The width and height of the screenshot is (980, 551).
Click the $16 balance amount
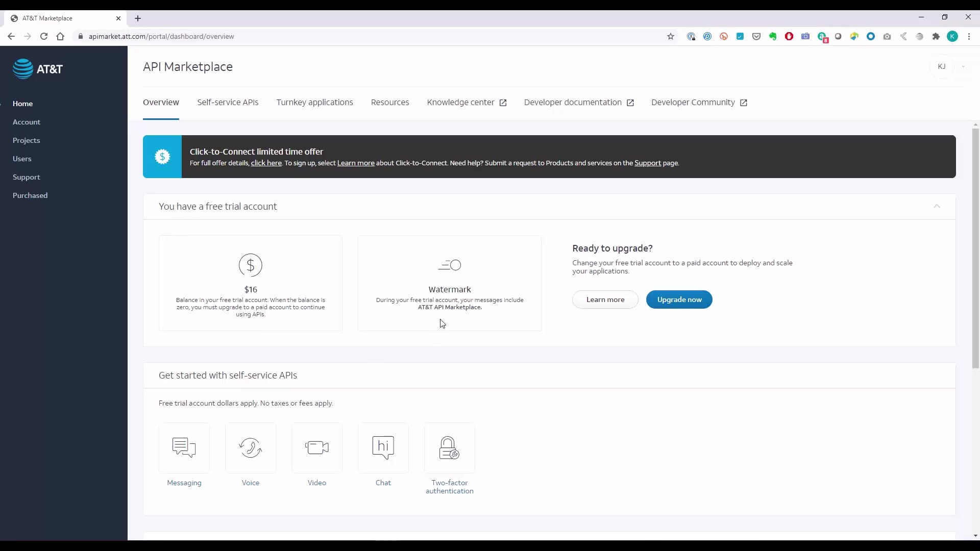(x=251, y=289)
